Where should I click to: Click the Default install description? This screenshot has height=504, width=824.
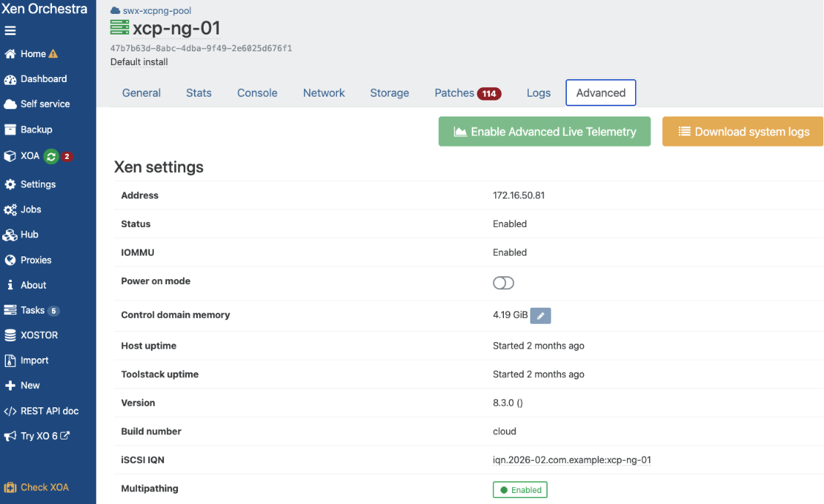pyautogui.click(x=139, y=62)
